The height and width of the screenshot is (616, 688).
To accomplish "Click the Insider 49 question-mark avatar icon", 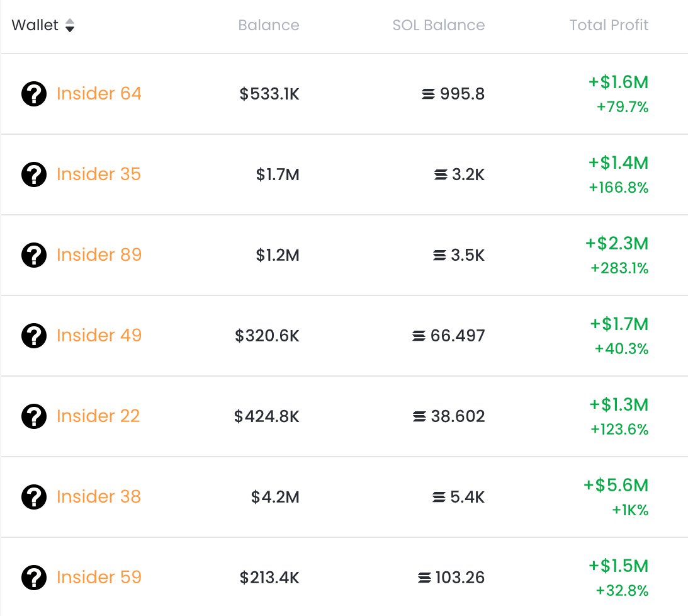I will [34, 336].
